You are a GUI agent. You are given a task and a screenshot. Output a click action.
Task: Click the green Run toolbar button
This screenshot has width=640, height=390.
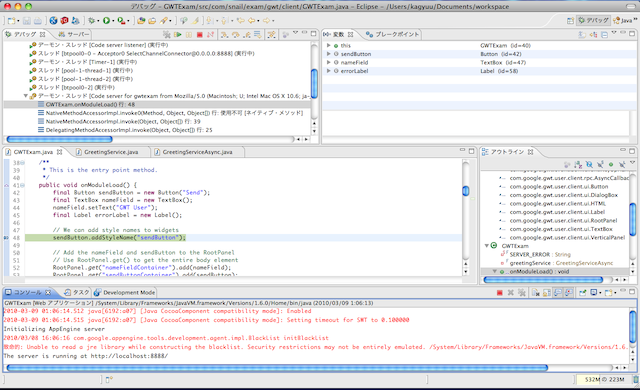click(x=106, y=20)
